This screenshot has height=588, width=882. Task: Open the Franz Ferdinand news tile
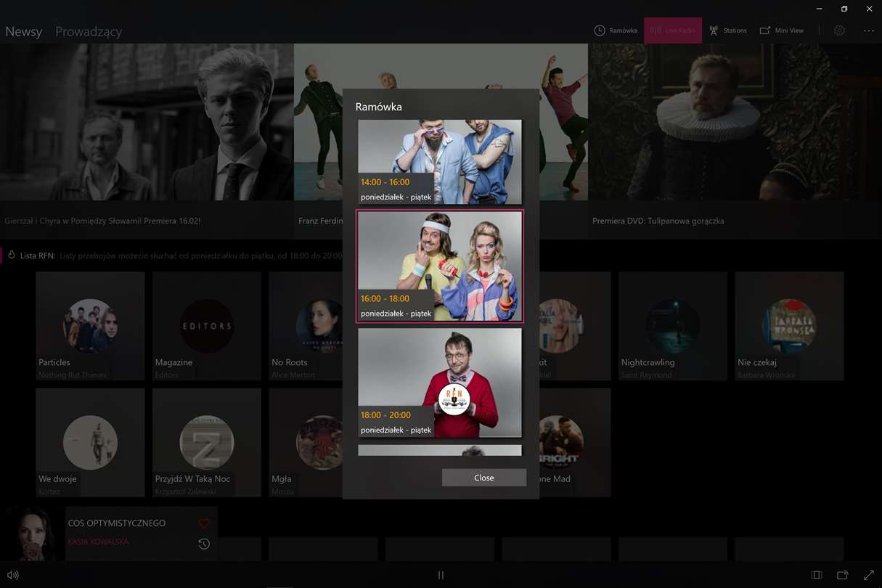click(x=318, y=142)
